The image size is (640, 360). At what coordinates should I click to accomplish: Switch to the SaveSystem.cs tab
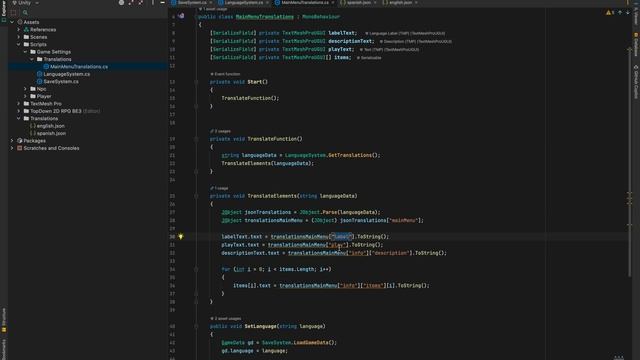(192, 2)
